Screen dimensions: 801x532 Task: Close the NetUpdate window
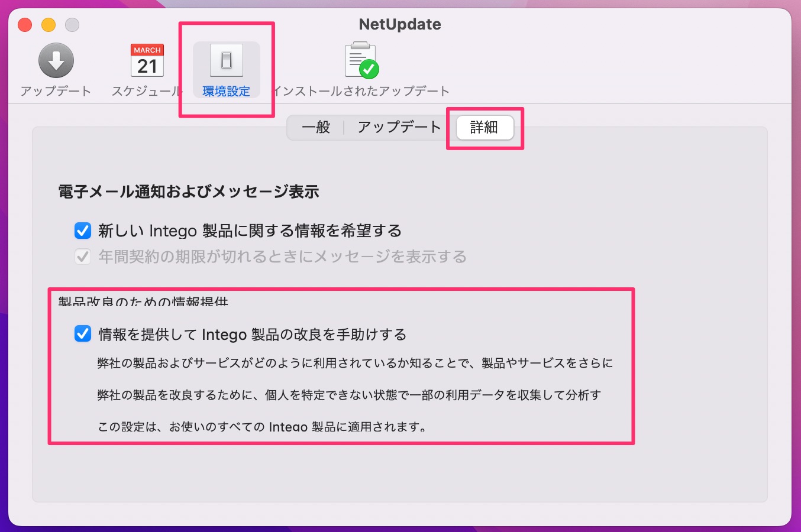tap(25, 25)
